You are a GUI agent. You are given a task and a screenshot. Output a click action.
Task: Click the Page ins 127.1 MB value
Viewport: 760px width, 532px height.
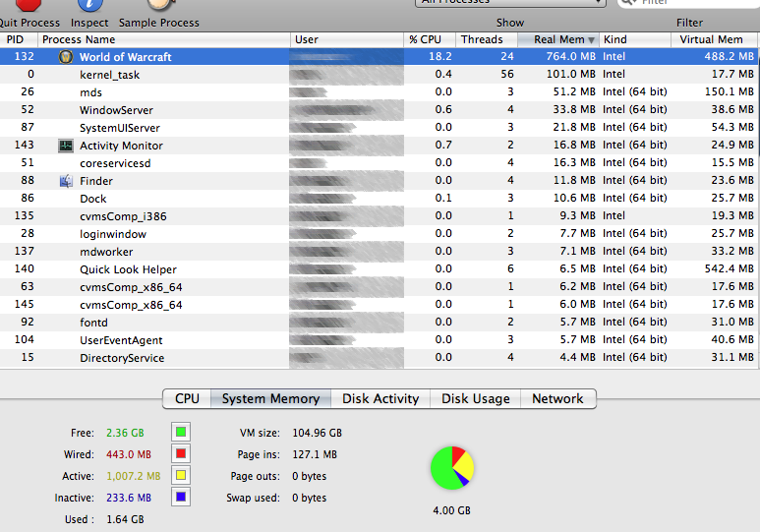(315, 454)
